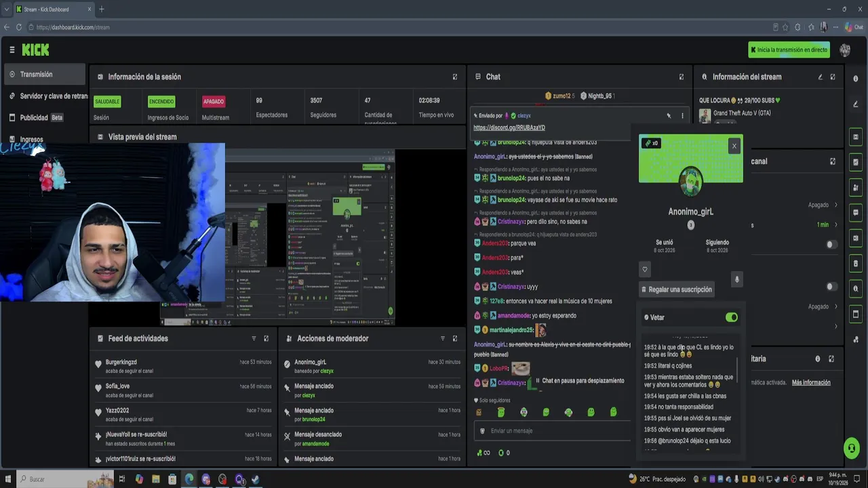Image resolution: width=868 pixels, height=488 pixels.
Task: Toggle the Vetar switch off
Action: 731,317
